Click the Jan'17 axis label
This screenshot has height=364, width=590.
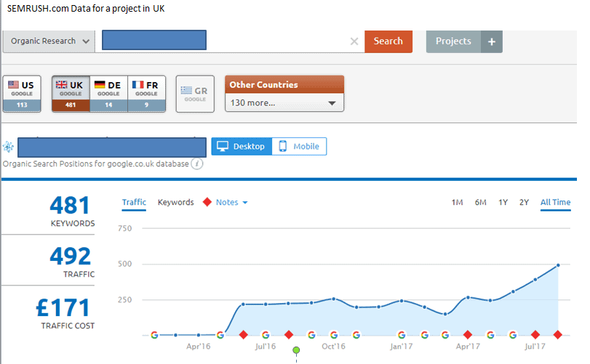pyautogui.click(x=401, y=347)
